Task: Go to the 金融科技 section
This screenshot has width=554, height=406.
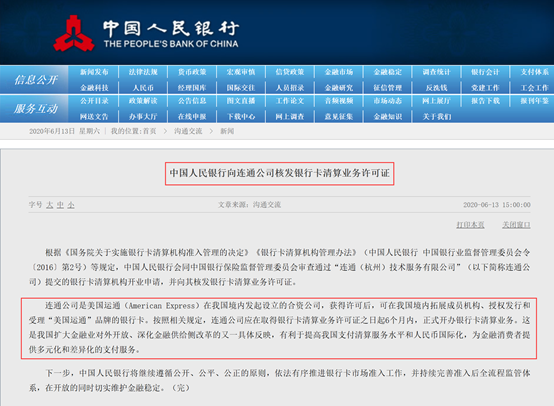Action: (94, 88)
